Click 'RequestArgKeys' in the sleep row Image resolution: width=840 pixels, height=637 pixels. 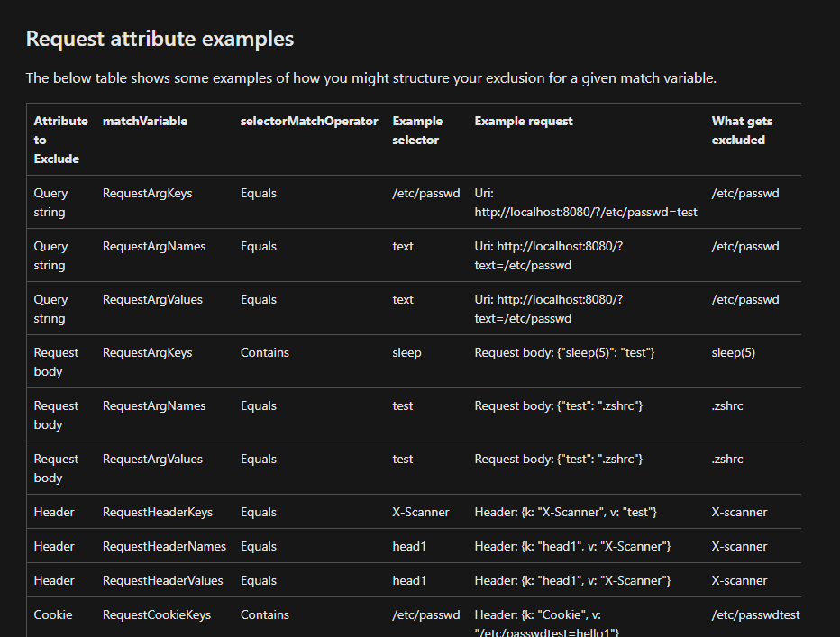tap(147, 352)
